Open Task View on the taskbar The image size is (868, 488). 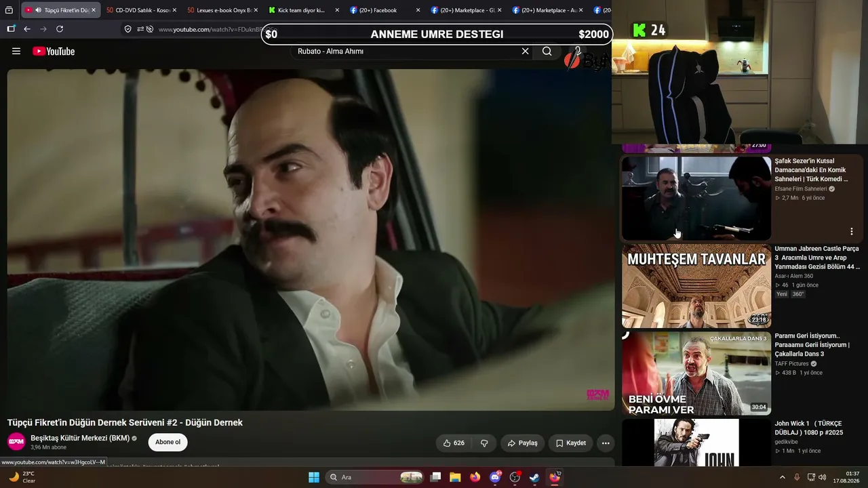tap(436, 477)
